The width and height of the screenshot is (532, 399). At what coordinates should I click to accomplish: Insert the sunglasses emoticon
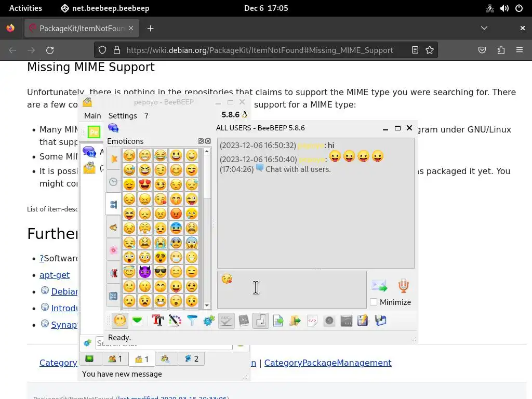click(161, 272)
